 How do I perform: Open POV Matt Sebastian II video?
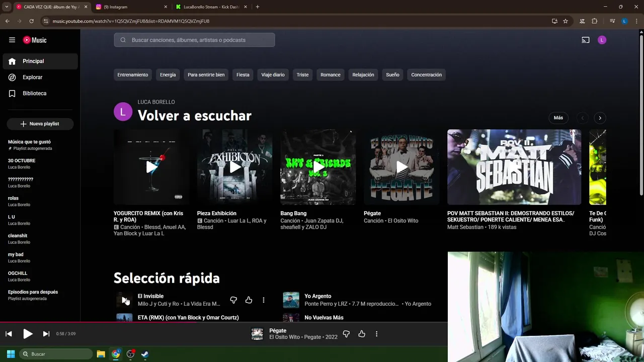tap(514, 167)
